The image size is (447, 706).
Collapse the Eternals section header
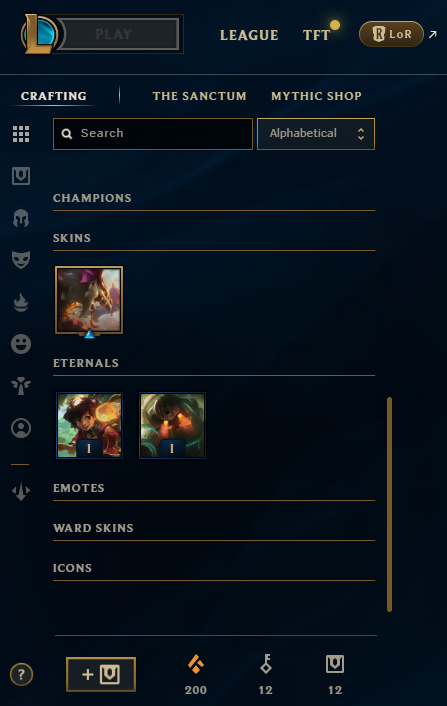[86, 363]
